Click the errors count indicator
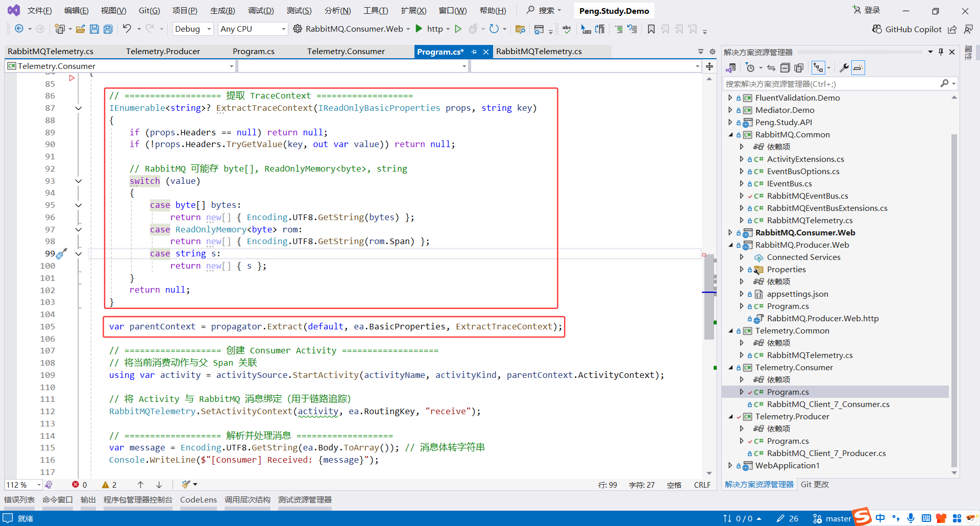The width and height of the screenshot is (980, 526). pos(79,485)
